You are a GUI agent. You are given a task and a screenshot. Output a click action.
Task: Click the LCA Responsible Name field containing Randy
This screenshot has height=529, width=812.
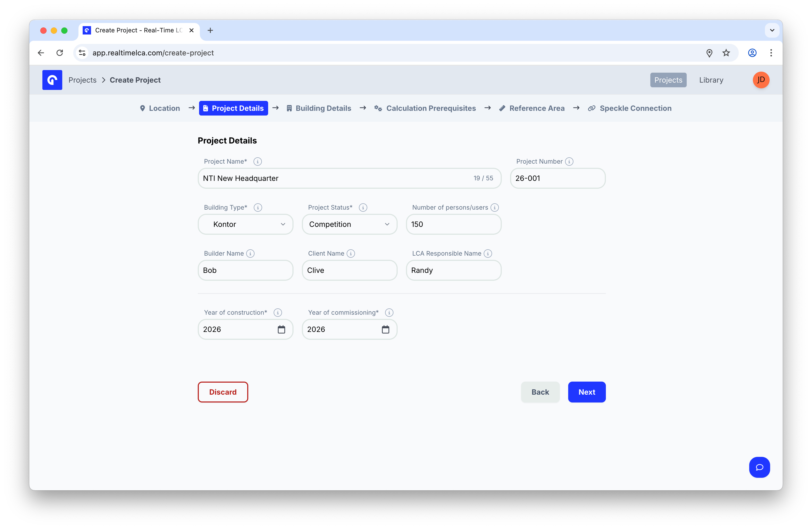454,270
